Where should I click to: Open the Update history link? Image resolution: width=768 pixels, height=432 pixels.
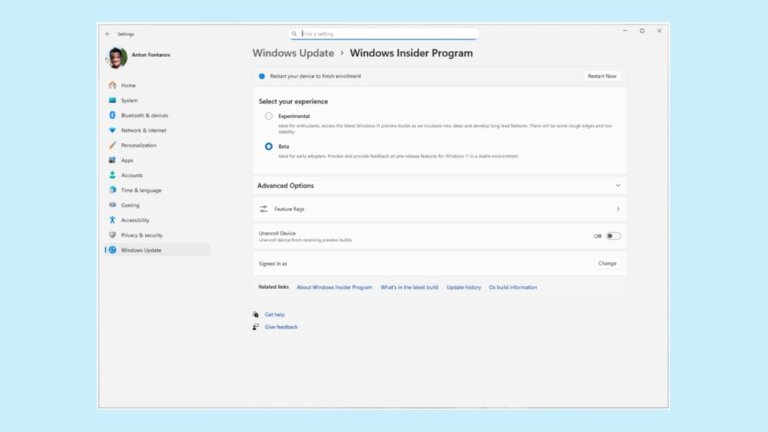(464, 288)
